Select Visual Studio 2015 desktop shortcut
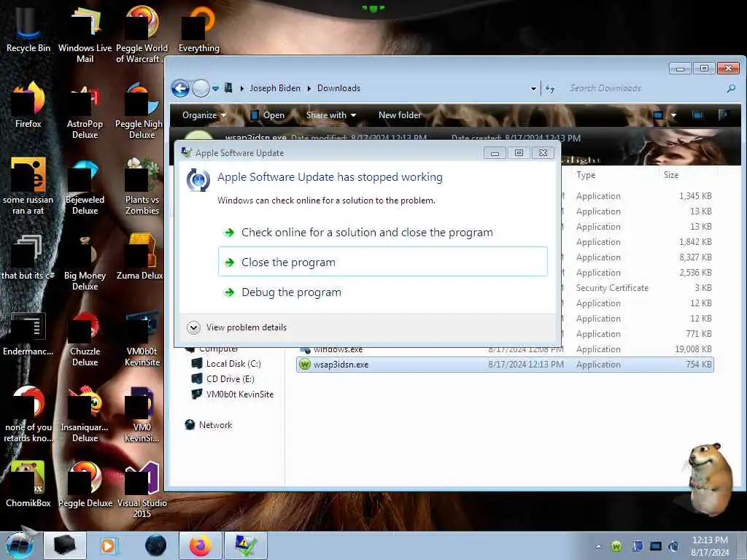This screenshot has height=560, width=747. [x=142, y=489]
